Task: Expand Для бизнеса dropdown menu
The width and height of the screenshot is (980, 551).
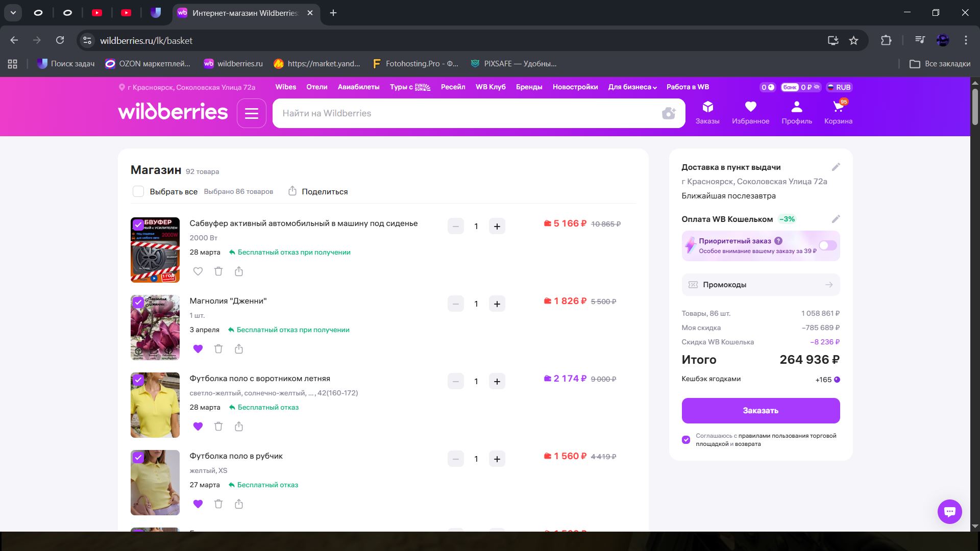Action: 632,87
